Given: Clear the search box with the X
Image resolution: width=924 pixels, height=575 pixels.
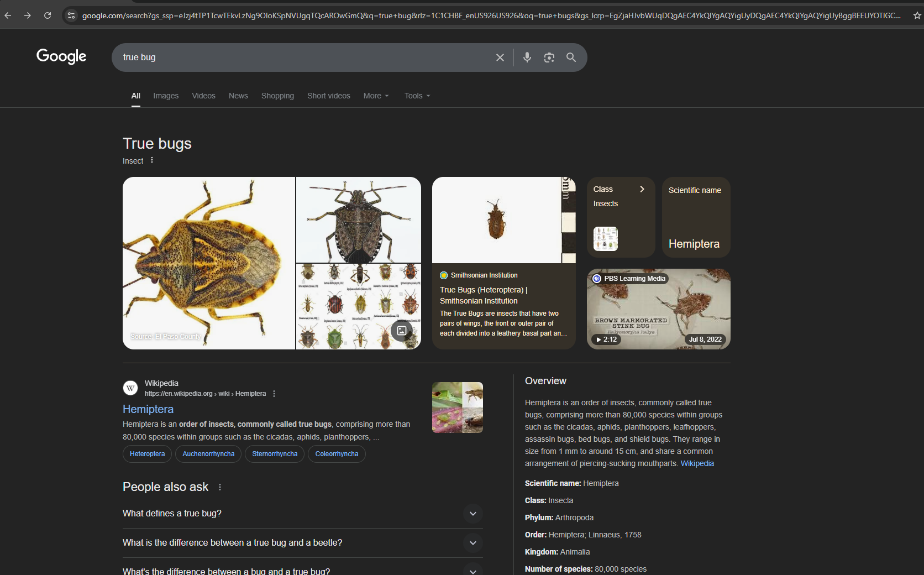Looking at the screenshot, I should pos(500,57).
